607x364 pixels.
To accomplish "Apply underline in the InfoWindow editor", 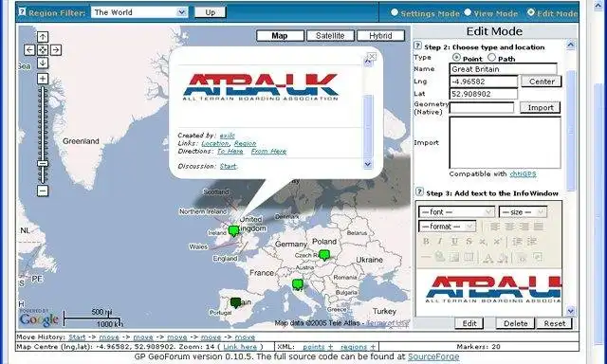I will 454,242.
